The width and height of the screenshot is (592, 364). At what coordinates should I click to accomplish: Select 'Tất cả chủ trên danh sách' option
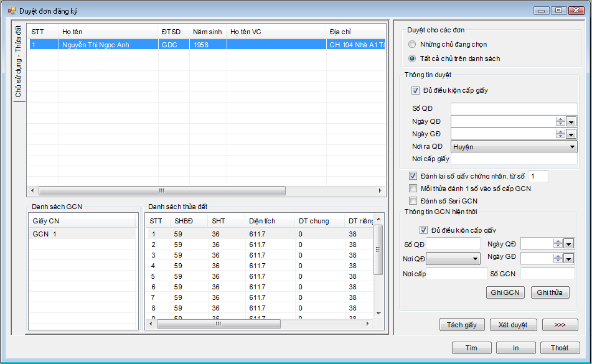[x=412, y=58]
